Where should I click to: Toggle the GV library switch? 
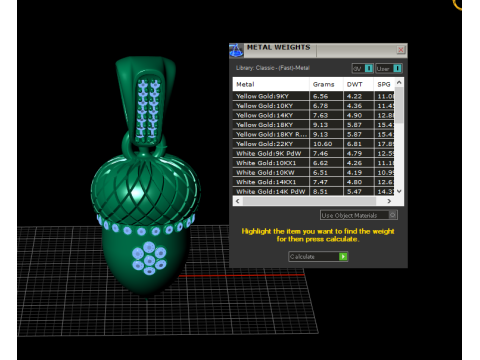(363, 68)
